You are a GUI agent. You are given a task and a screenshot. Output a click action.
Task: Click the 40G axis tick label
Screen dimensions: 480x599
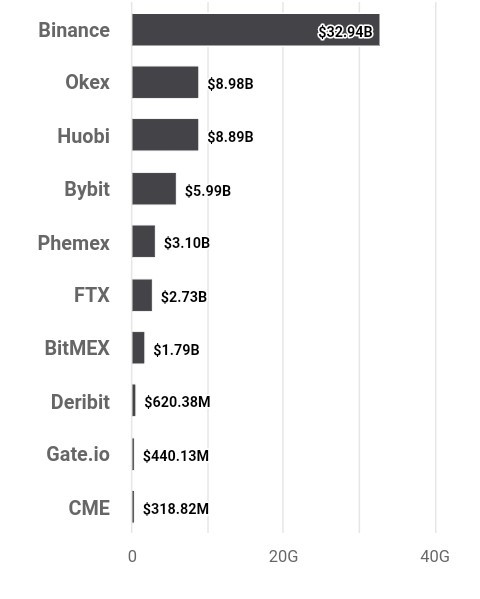tap(435, 557)
